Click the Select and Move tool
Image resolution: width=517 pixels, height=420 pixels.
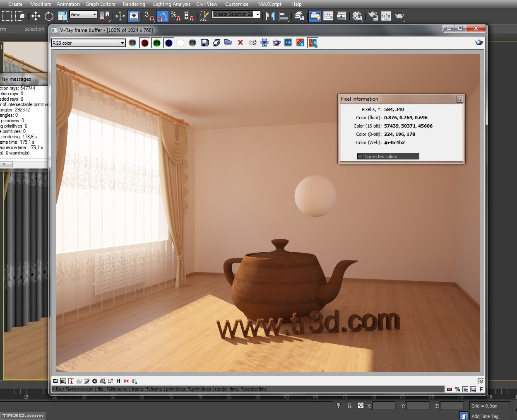36,16
